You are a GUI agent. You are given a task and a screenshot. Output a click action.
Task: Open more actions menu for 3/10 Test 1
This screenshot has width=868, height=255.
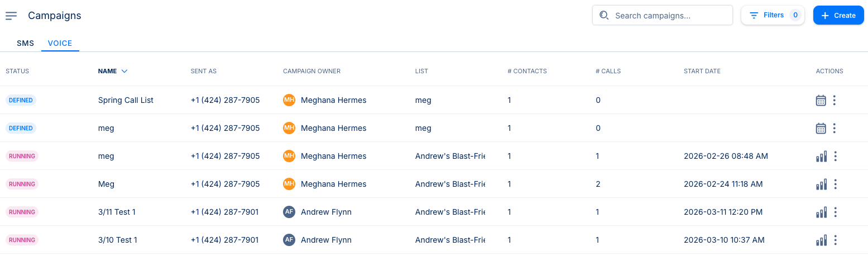coord(836,240)
